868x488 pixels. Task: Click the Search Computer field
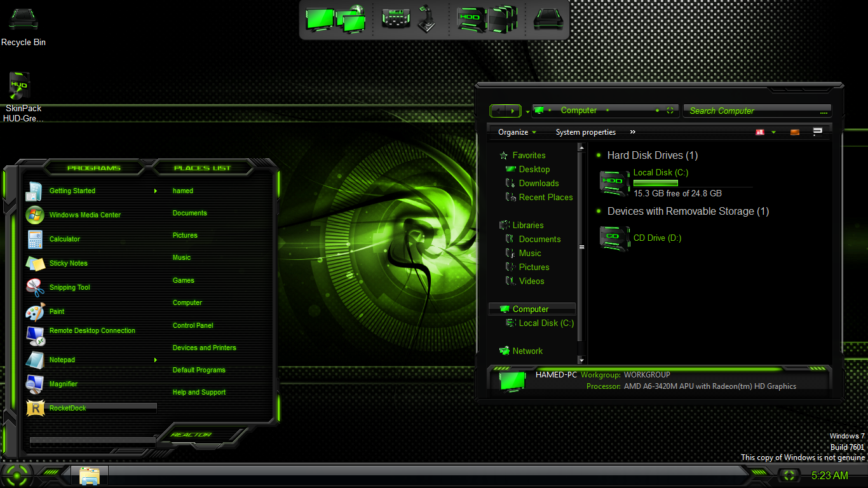coord(757,111)
